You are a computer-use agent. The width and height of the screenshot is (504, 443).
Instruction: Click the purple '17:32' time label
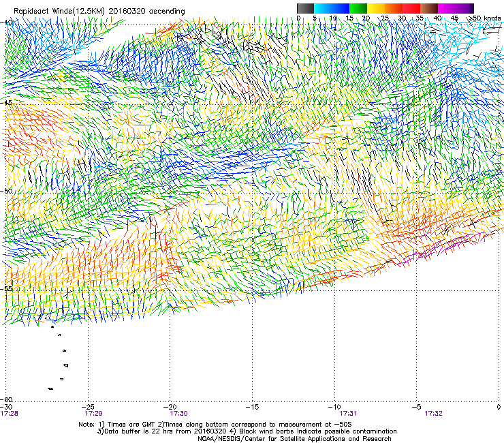point(433,414)
